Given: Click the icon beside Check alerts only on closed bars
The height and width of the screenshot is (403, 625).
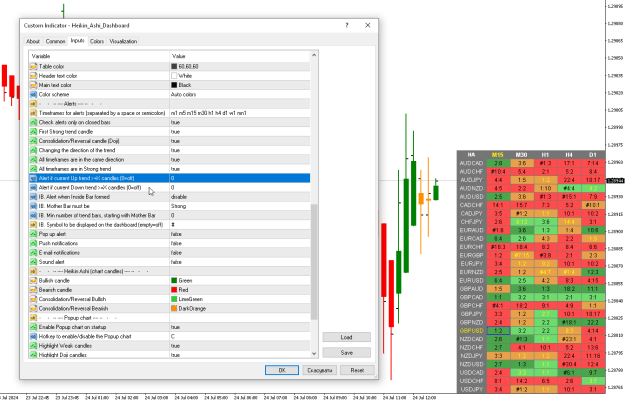Looking at the screenshot, I should click(x=33, y=122).
